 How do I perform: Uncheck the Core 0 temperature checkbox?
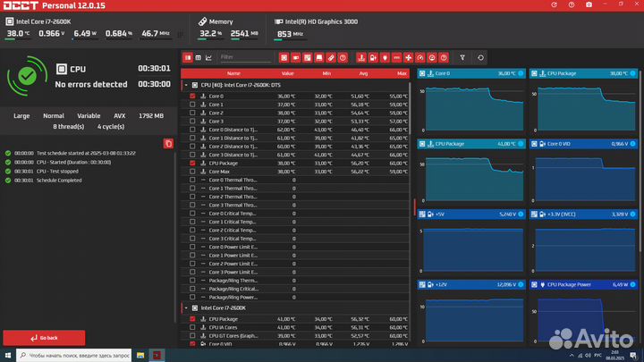192,96
